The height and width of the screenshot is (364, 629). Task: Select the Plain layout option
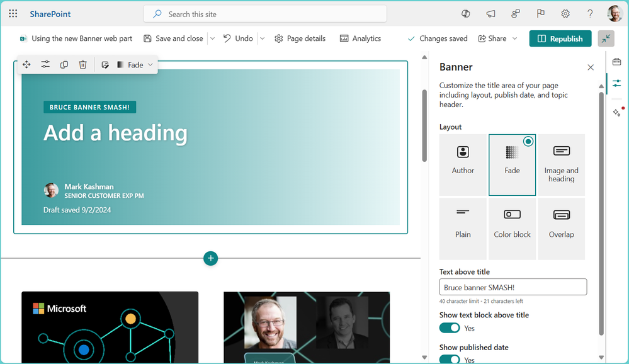pos(463,229)
